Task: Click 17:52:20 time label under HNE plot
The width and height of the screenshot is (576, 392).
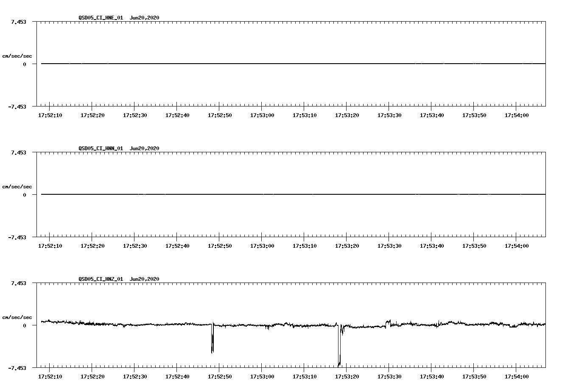Action: (92, 115)
